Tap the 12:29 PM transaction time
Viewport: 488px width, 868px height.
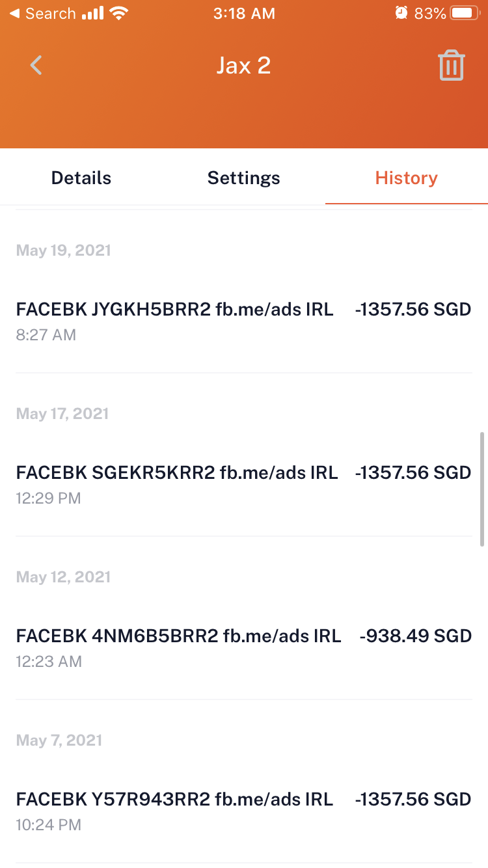point(48,498)
